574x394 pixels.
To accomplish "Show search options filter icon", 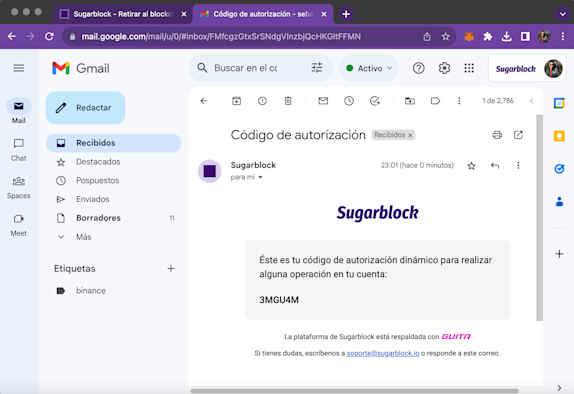I will click(x=317, y=68).
